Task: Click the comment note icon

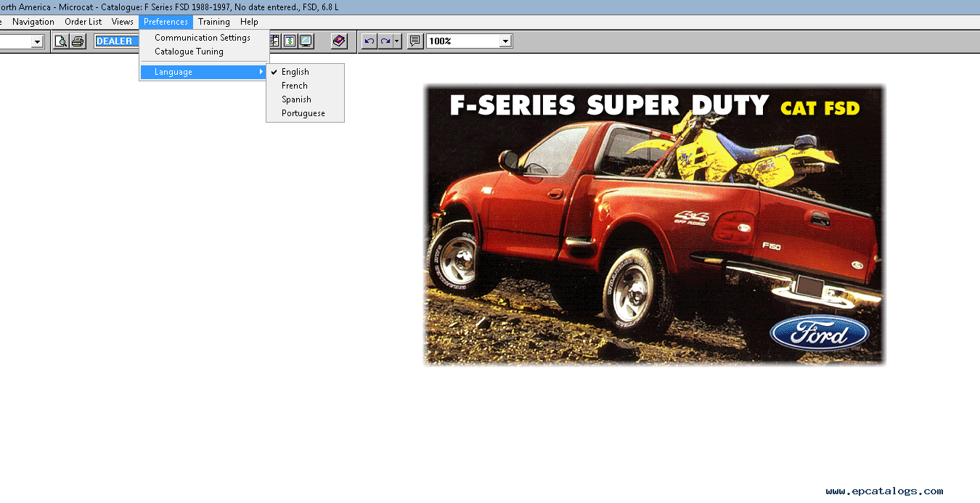Action: coord(415,41)
